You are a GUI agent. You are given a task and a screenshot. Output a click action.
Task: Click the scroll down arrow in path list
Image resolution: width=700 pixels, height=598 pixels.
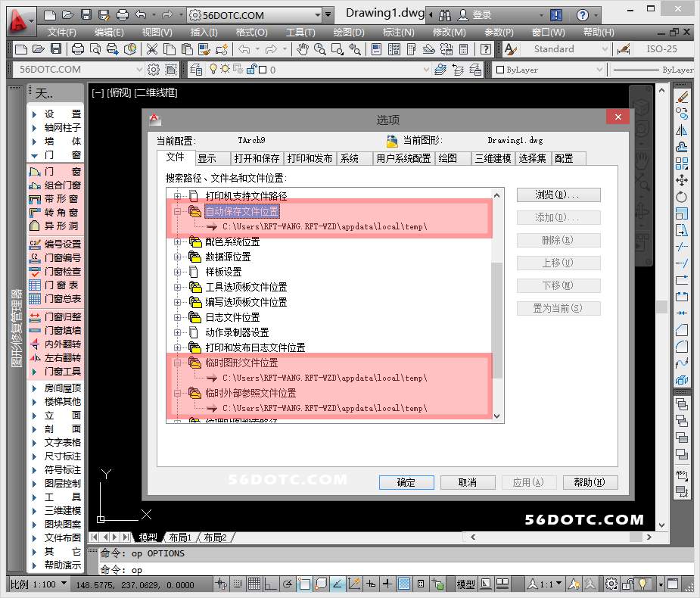pos(497,416)
